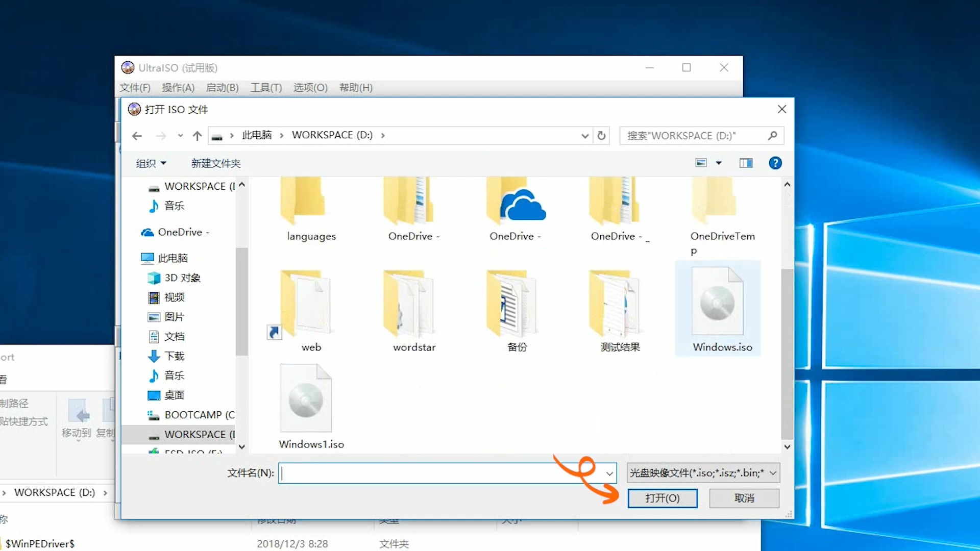Select OneDrive in the navigation pane
The image size is (980, 551).
(175, 232)
